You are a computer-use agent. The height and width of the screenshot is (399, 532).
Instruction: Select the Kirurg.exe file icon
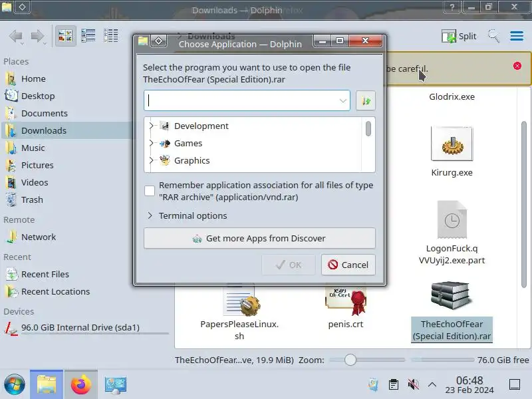pos(452,144)
